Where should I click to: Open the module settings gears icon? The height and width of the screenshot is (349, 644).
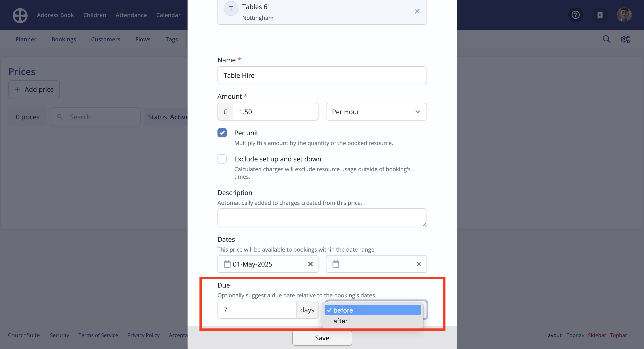pyautogui.click(x=625, y=39)
